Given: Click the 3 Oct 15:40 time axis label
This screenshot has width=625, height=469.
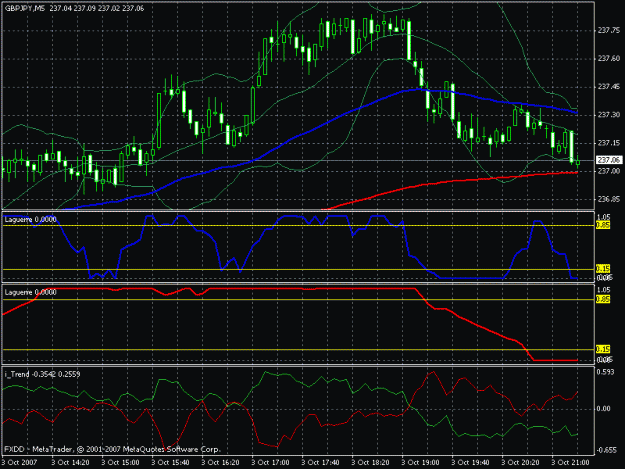Looking at the screenshot, I should coord(170,463).
